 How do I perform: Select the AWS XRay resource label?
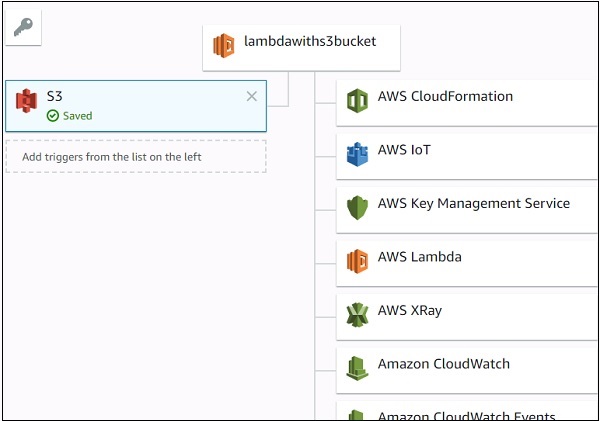(409, 310)
